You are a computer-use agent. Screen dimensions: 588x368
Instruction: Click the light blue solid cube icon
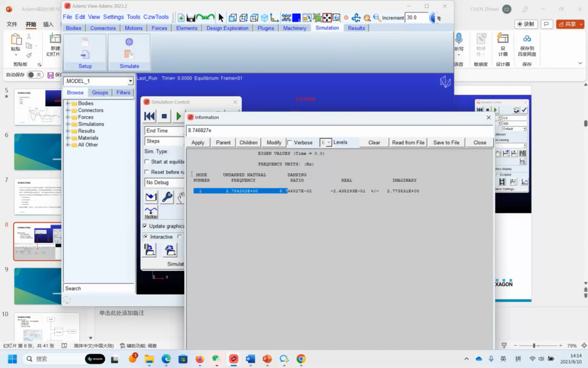265,18
